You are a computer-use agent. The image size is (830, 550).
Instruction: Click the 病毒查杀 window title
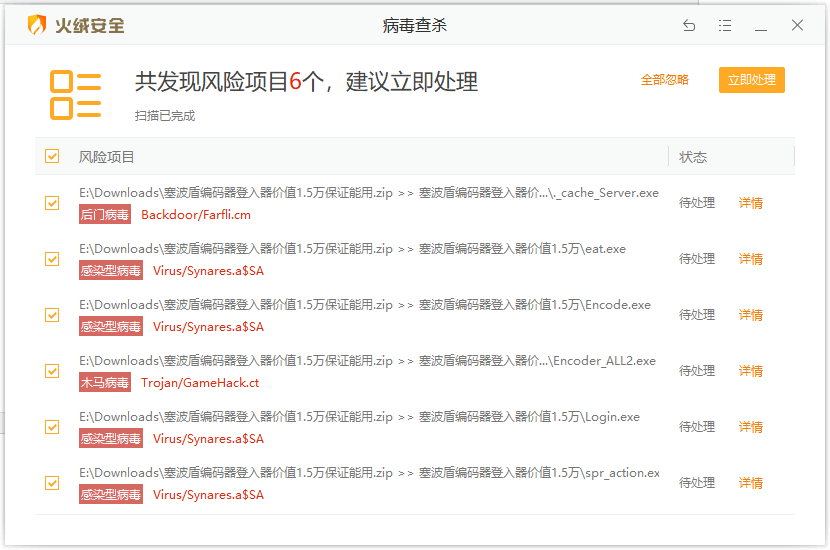tap(414, 25)
